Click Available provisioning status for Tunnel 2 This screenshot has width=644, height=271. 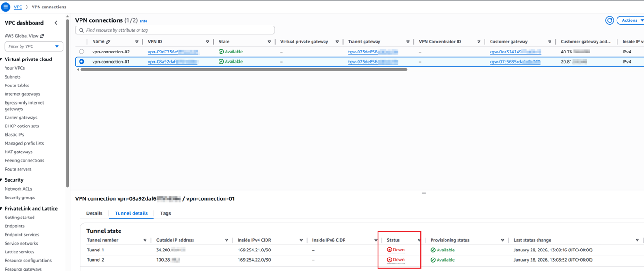click(443, 260)
